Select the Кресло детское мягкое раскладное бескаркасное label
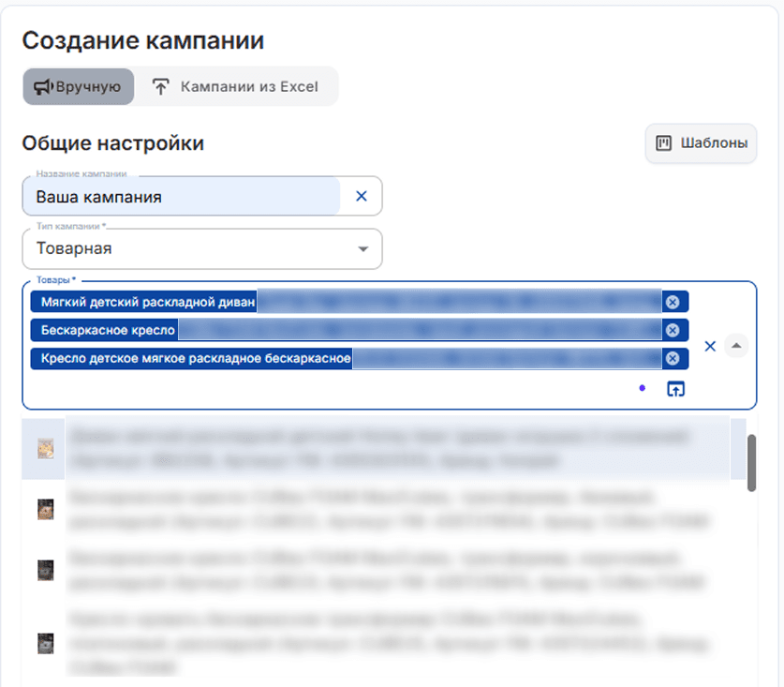Image resolution: width=784 pixels, height=687 pixels. pos(196,358)
